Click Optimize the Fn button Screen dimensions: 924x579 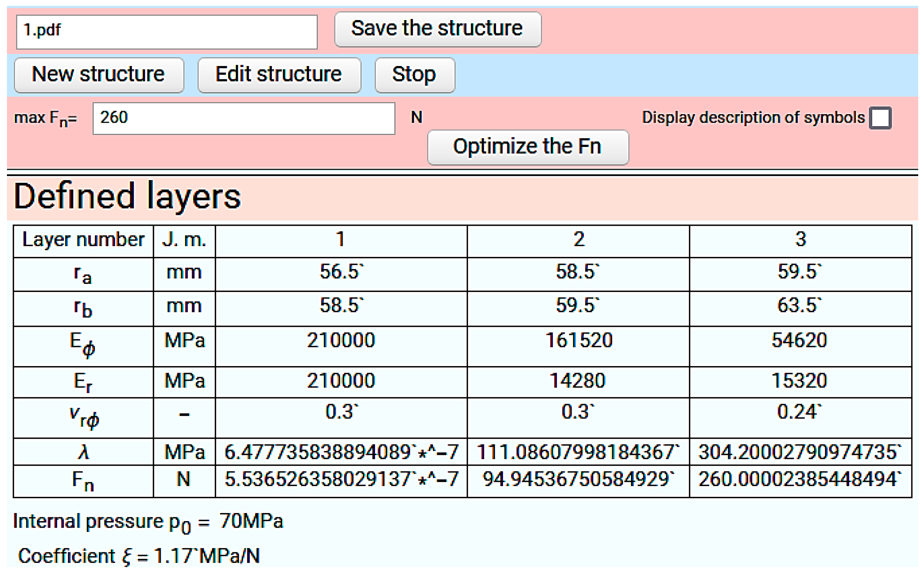(528, 147)
